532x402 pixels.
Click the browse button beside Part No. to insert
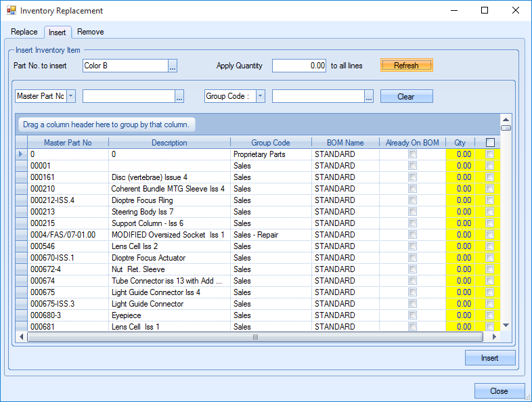(173, 66)
